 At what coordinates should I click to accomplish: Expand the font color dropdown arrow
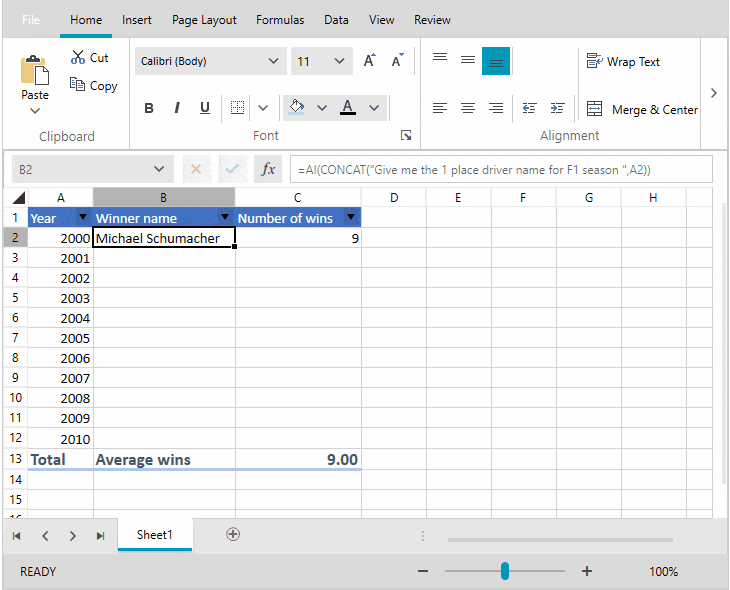(374, 108)
